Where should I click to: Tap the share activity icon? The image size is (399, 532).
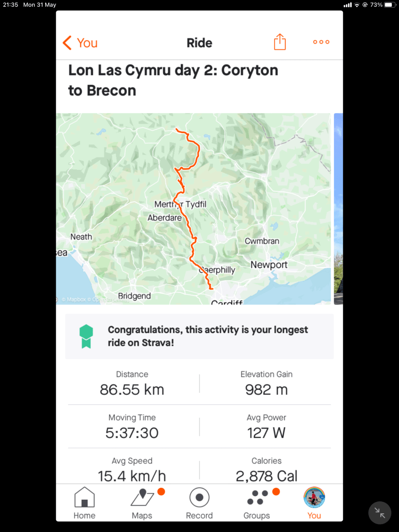(280, 42)
